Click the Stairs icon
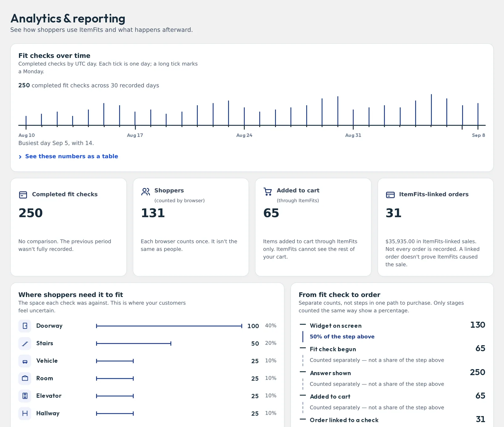504x427 pixels. (x=25, y=344)
